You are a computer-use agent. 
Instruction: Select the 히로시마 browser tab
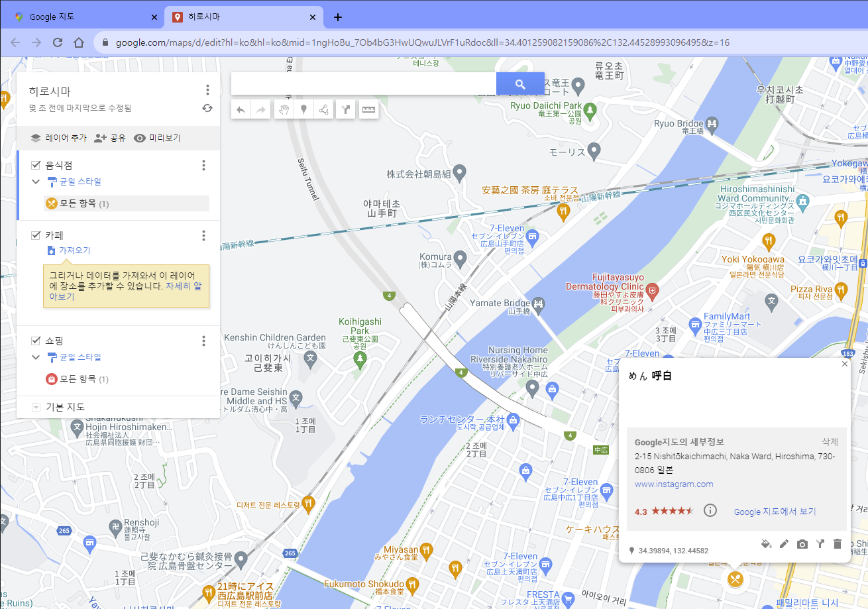pyautogui.click(x=244, y=17)
